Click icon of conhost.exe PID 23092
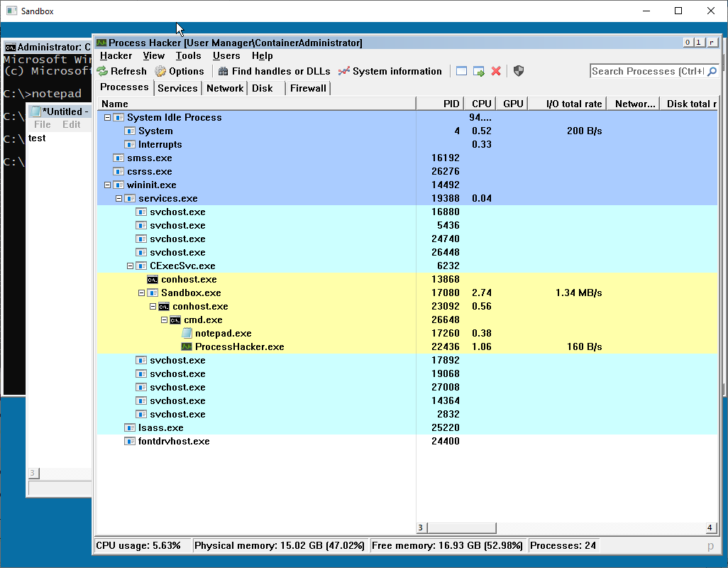Screen dimensions: 728x568 [164, 307]
